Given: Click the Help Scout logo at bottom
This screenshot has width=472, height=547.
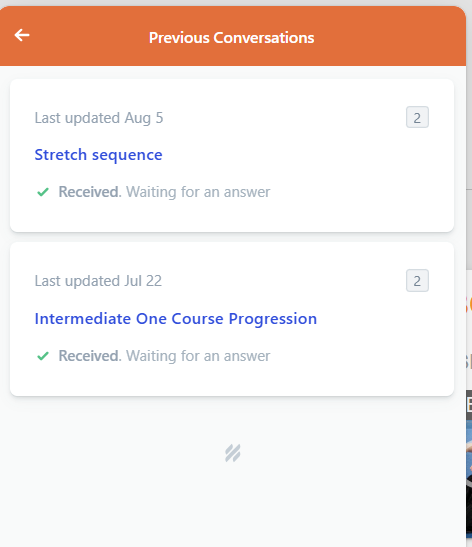Looking at the screenshot, I should point(233,453).
